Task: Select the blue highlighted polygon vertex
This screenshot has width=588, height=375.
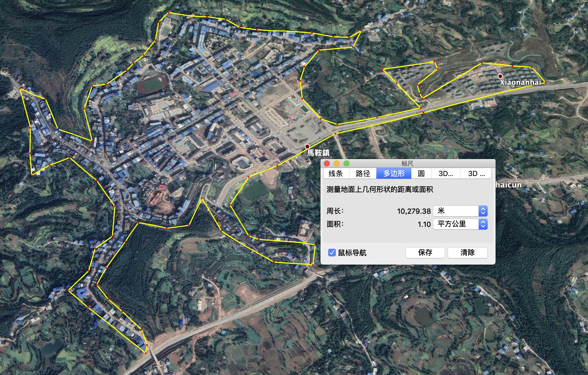Action: click(58, 129)
